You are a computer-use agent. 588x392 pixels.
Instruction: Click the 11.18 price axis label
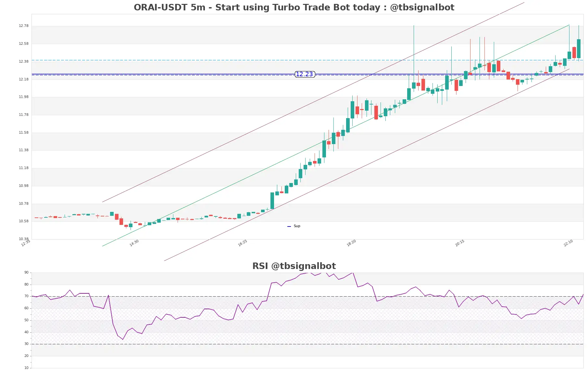pos(24,168)
